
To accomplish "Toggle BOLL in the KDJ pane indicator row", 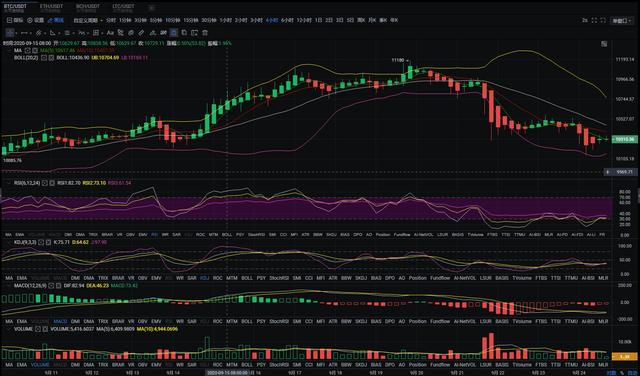I will click(x=247, y=278).
